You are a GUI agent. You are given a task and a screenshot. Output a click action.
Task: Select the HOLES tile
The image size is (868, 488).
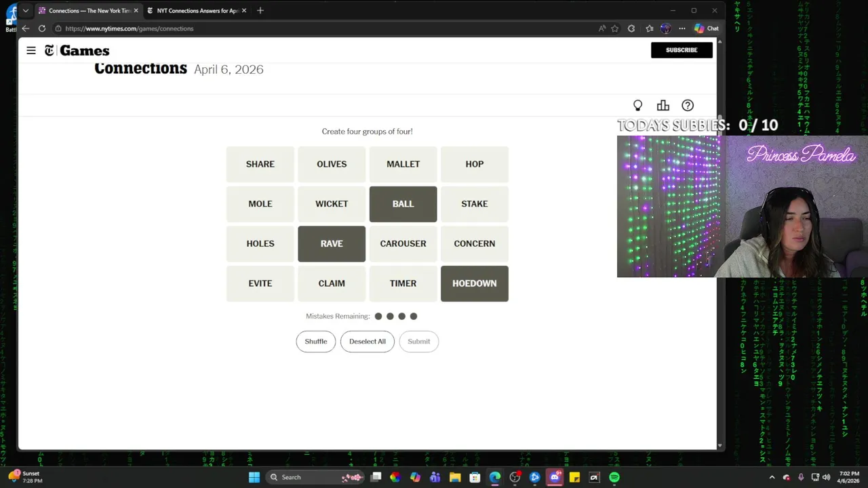(260, 244)
